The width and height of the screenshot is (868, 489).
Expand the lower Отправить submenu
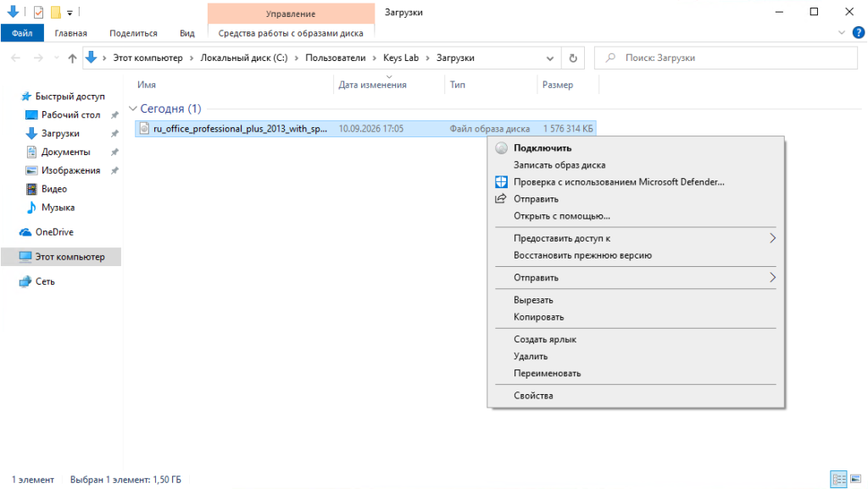(636, 277)
